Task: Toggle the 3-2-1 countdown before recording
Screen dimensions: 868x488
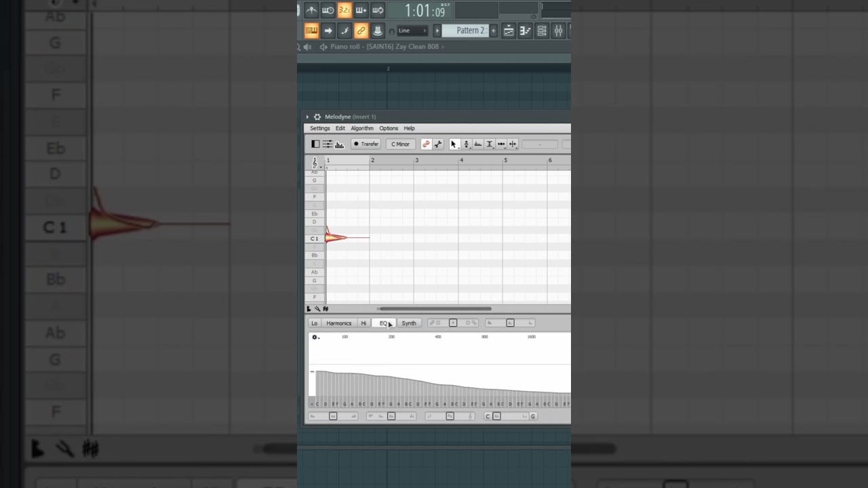Action: [x=344, y=9]
